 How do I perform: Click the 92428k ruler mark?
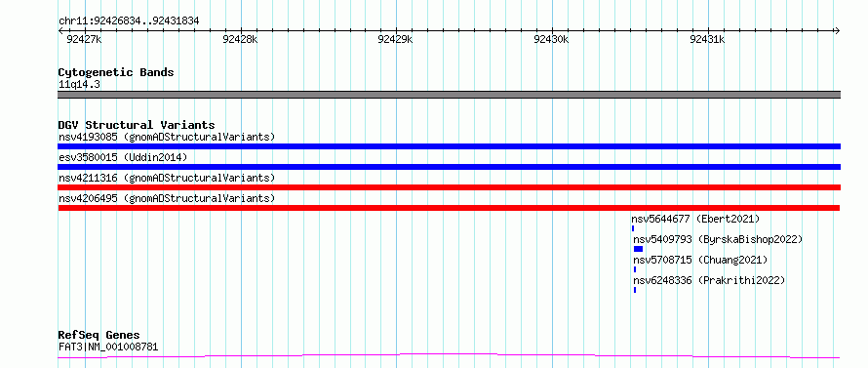[240, 39]
